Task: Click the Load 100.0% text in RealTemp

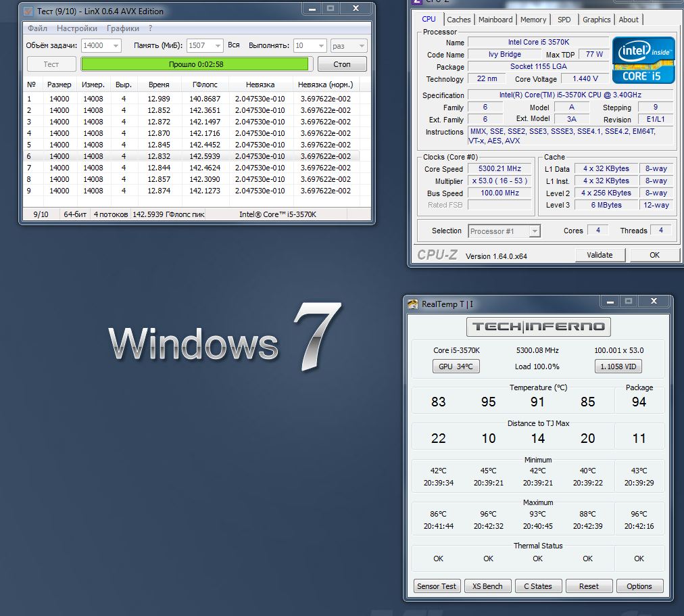Action: [x=537, y=366]
